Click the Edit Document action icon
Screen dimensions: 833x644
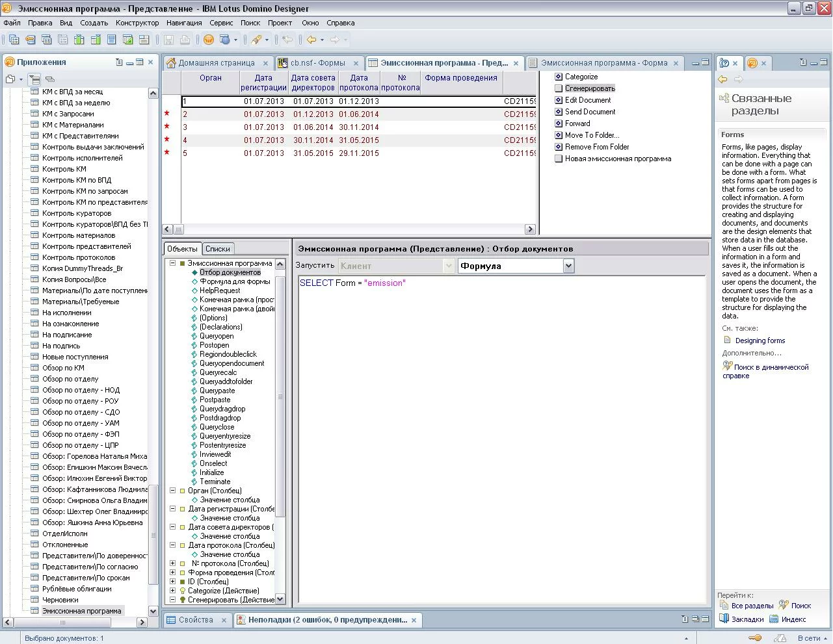pos(559,100)
